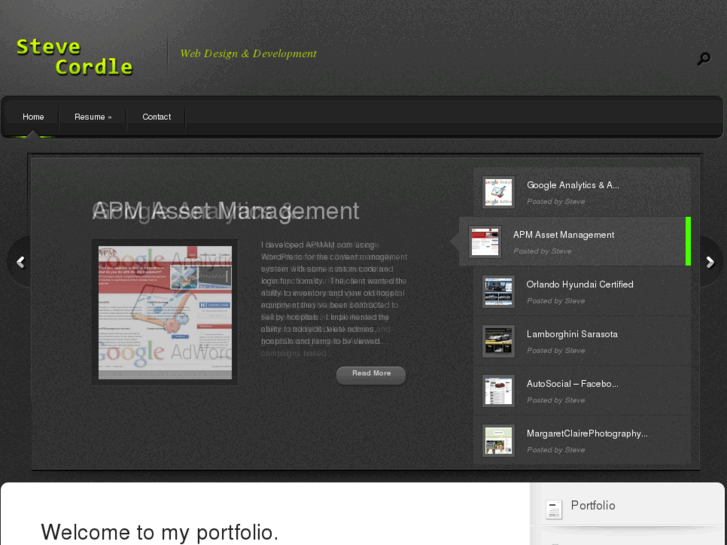The image size is (727, 545).
Task: Open APM Asset Management list title
Action: point(563,235)
